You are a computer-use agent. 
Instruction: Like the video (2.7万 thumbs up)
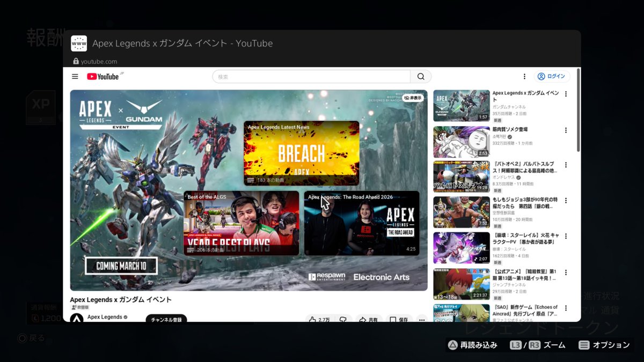coord(320,319)
